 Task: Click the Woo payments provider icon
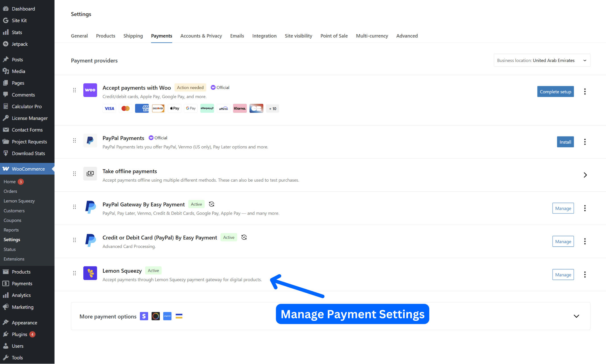tap(90, 90)
